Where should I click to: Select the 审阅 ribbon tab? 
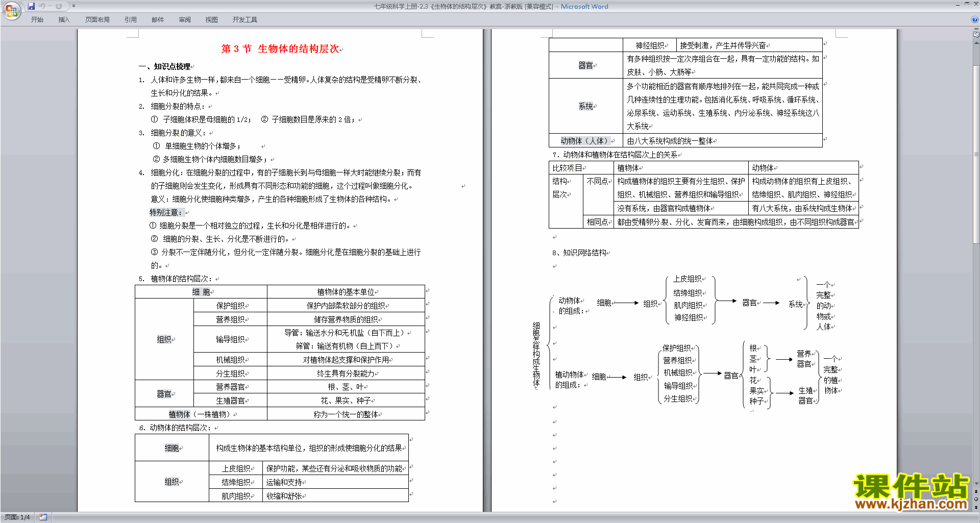[x=185, y=20]
